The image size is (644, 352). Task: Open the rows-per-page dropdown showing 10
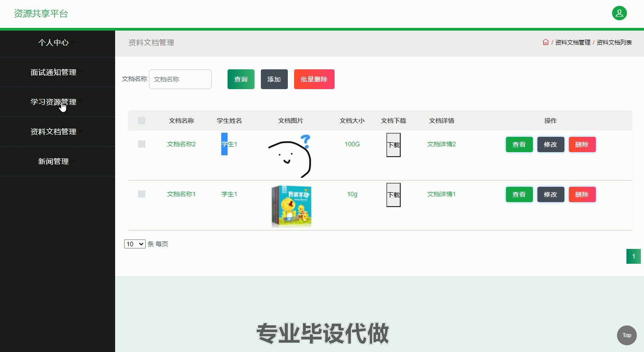[135, 244]
